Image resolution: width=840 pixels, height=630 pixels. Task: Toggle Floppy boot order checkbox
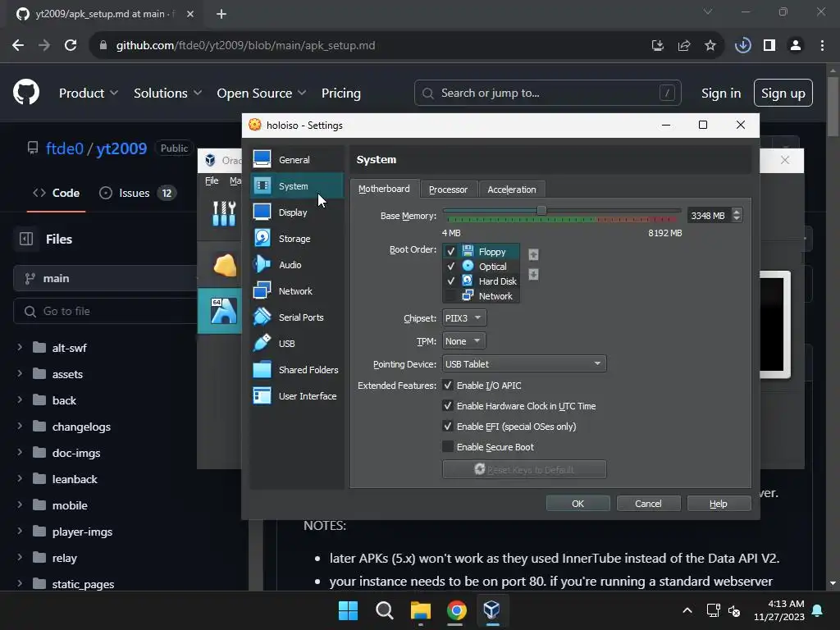point(450,251)
